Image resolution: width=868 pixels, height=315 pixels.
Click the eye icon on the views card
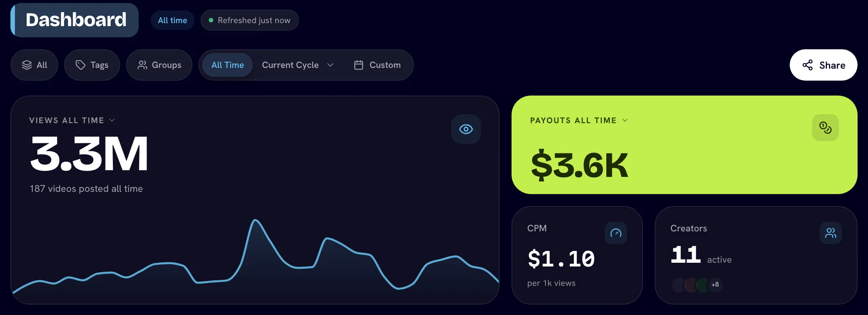466,129
